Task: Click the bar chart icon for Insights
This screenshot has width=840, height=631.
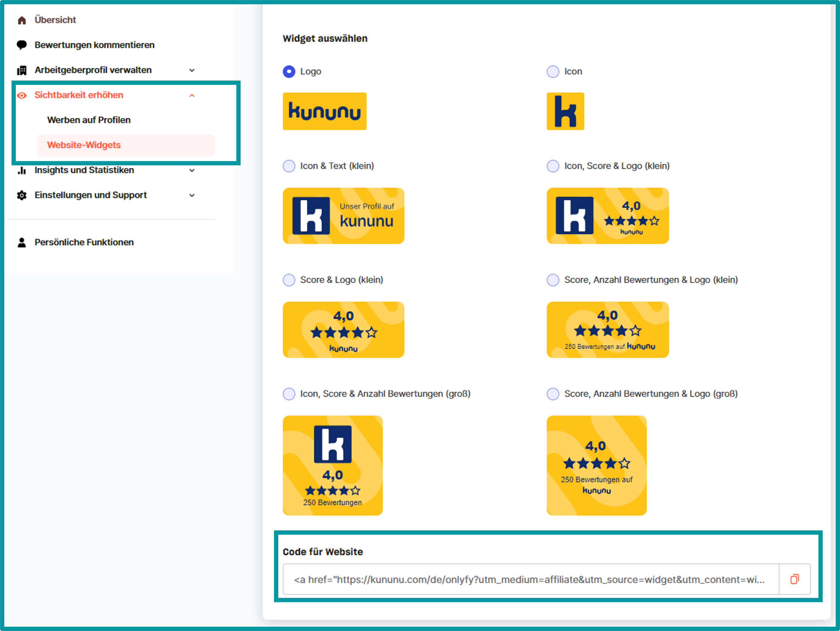Action: [22, 170]
